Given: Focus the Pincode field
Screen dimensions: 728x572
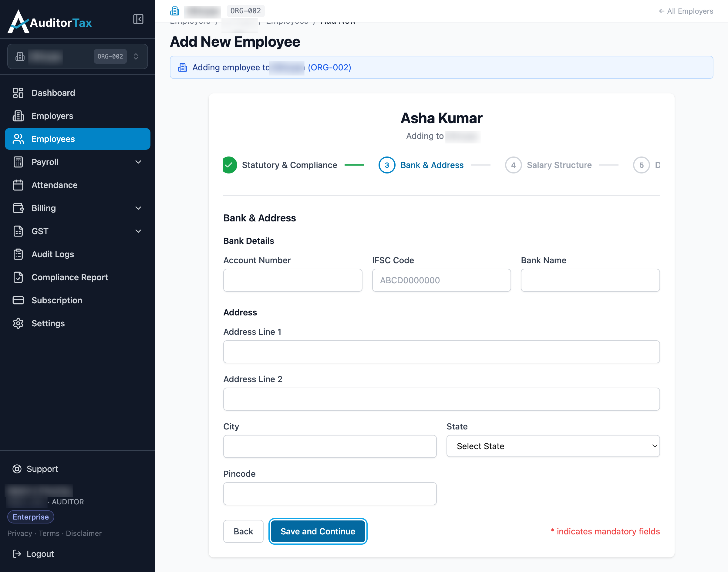Looking at the screenshot, I should [330, 494].
